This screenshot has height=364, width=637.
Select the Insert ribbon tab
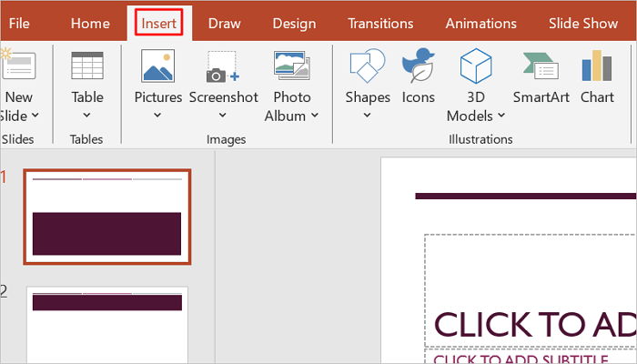click(159, 24)
